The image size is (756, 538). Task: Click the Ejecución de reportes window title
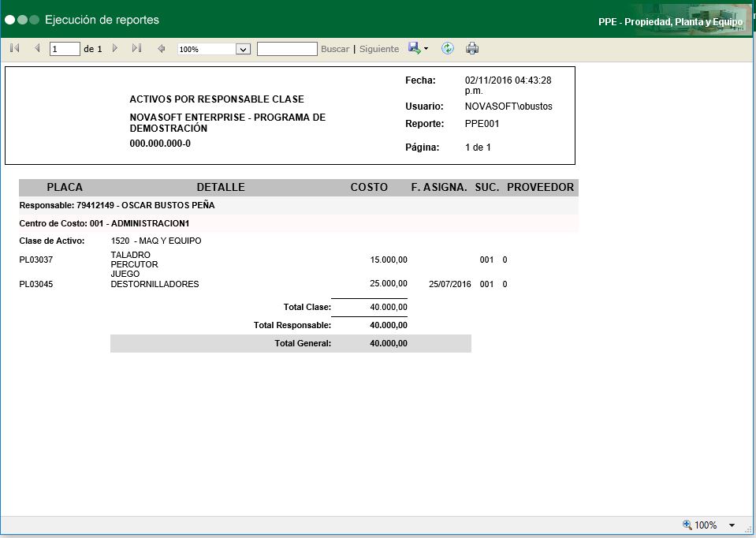coord(102,20)
